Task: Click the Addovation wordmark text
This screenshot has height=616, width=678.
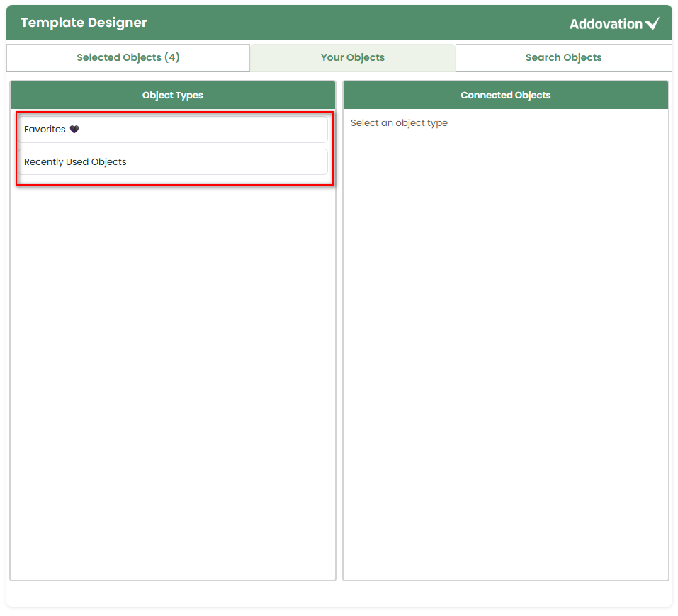Action: point(606,24)
